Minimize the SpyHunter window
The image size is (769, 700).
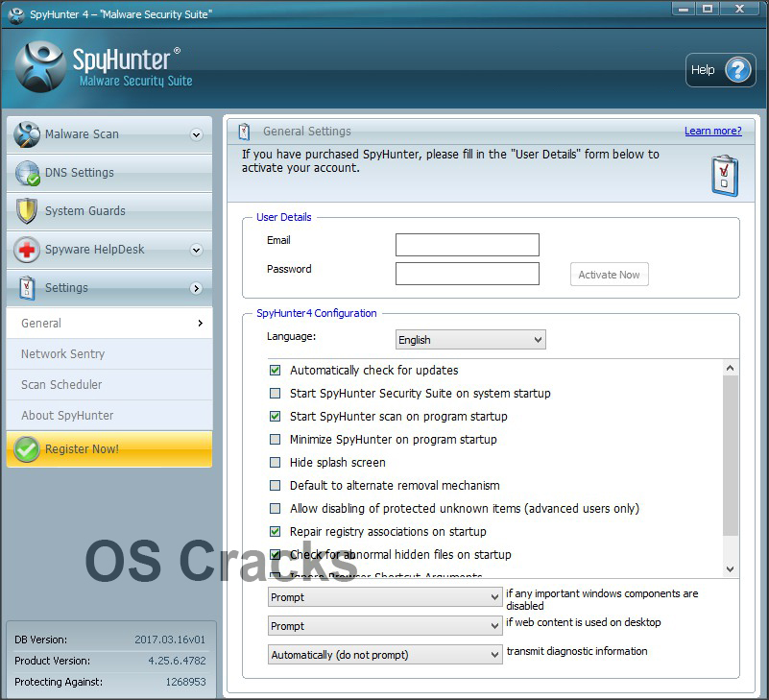[684, 10]
